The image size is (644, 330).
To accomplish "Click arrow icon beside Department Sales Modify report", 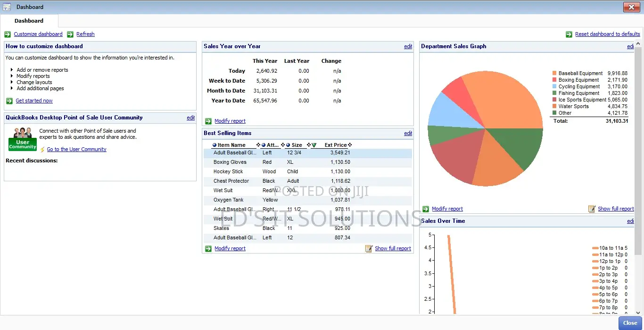I will [x=426, y=209].
